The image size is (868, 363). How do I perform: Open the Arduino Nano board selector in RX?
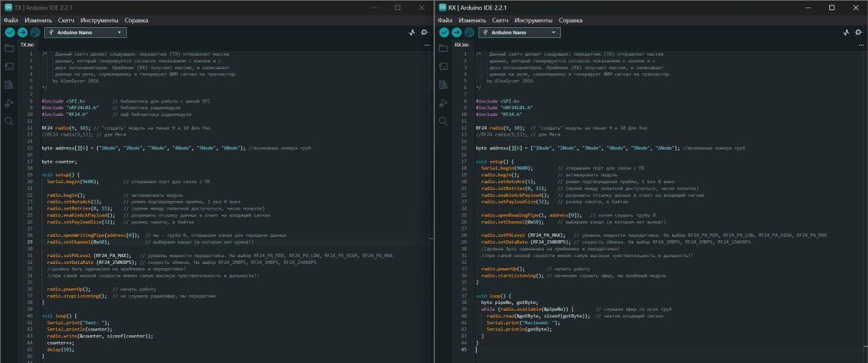519,32
